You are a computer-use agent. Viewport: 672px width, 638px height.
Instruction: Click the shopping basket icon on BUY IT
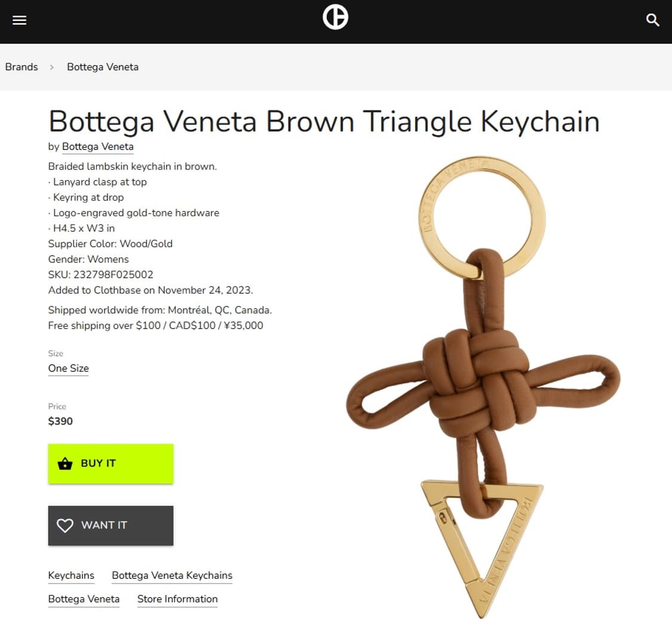click(x=65, y=464)
